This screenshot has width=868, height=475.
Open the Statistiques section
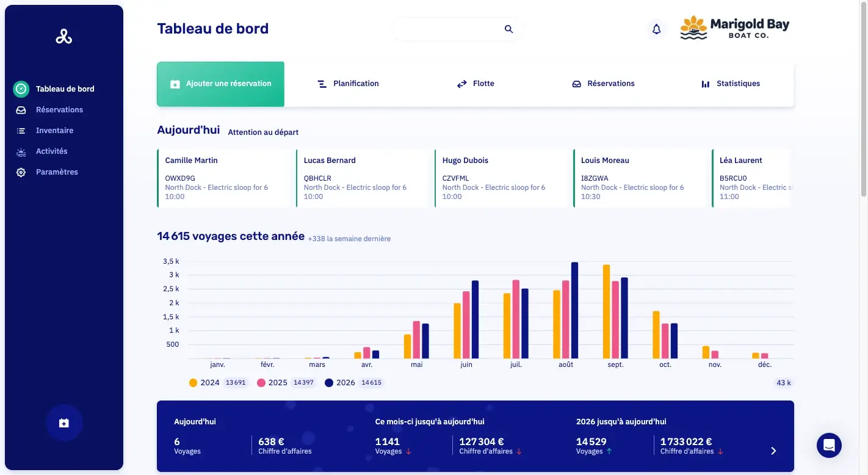point(731,84)
